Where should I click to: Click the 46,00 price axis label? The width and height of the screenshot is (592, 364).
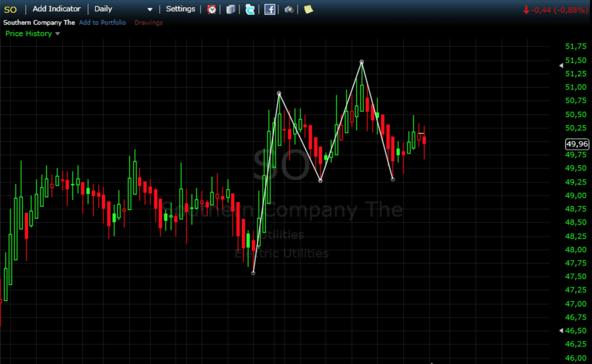tap(576, 358)
